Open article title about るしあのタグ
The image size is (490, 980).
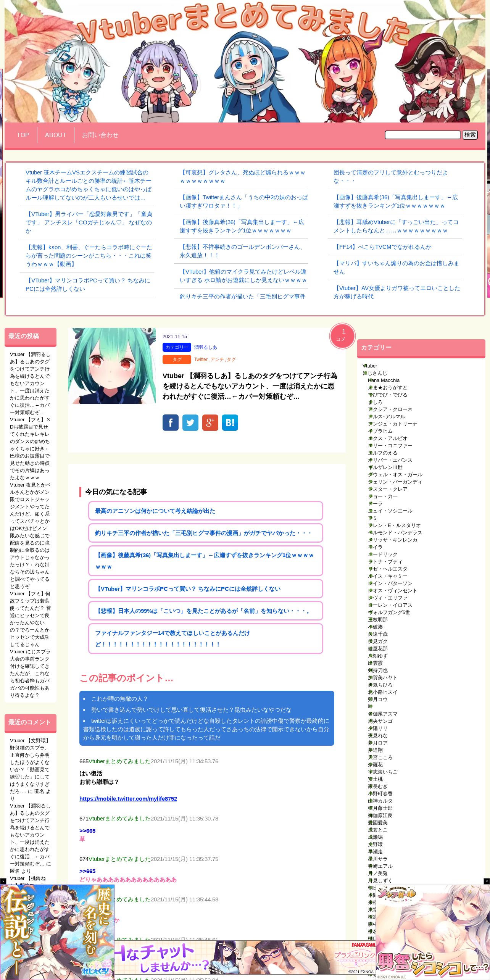(x=250, y=386)
